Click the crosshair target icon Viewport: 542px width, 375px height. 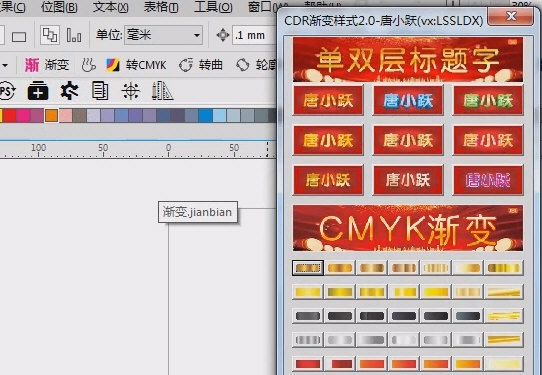131,91
